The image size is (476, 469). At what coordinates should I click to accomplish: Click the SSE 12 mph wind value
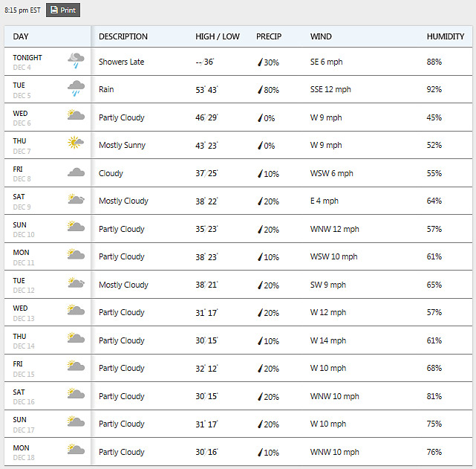coord(330,89)
